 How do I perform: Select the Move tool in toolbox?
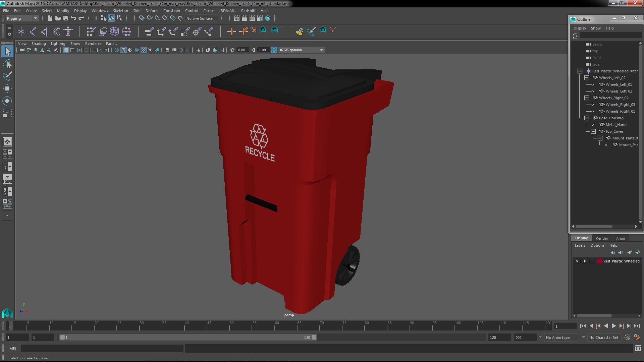pyautogui.click(x=7, y=88)
